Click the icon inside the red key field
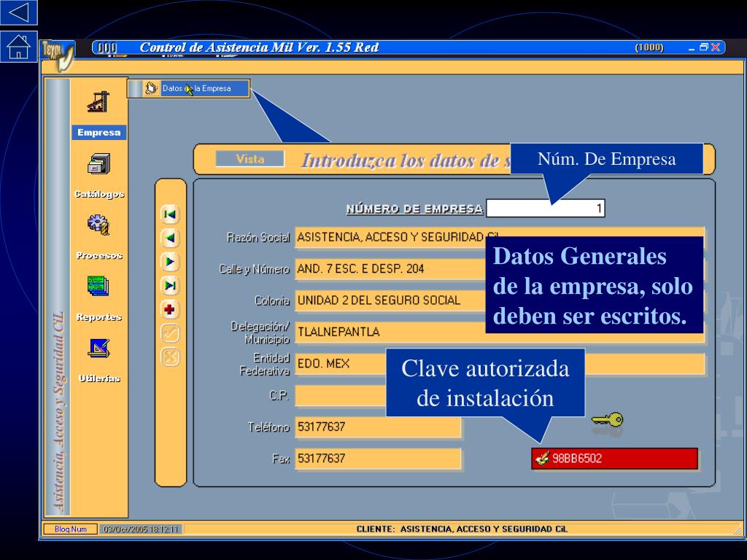Screen dimensions: 747x560 point(542,458)
